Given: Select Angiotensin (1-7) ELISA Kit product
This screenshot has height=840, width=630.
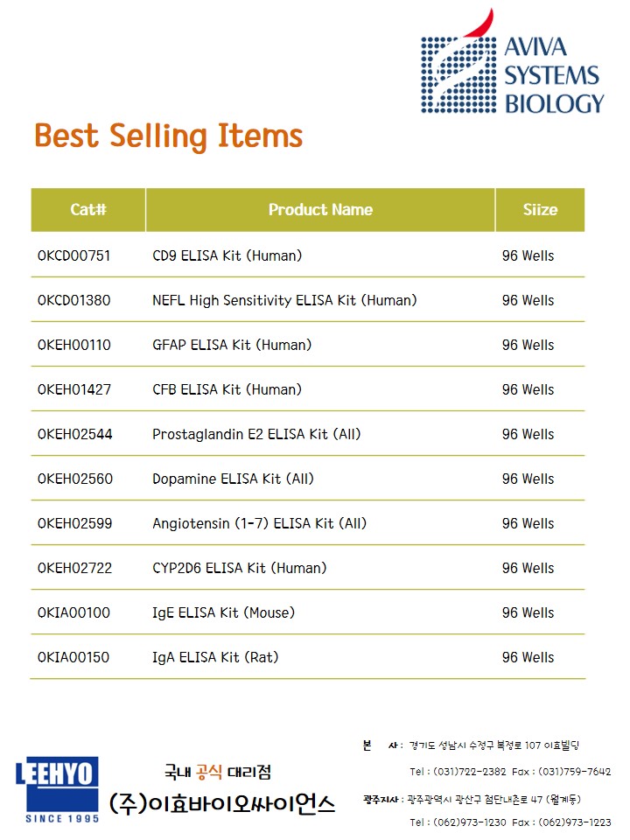Looking at the screenshot, I should [260, 523].
